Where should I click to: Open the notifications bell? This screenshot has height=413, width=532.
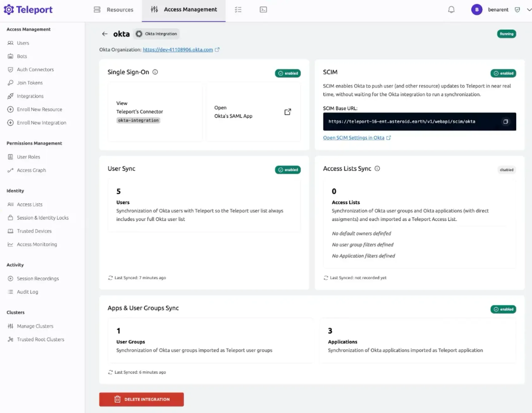click(451, 10)
